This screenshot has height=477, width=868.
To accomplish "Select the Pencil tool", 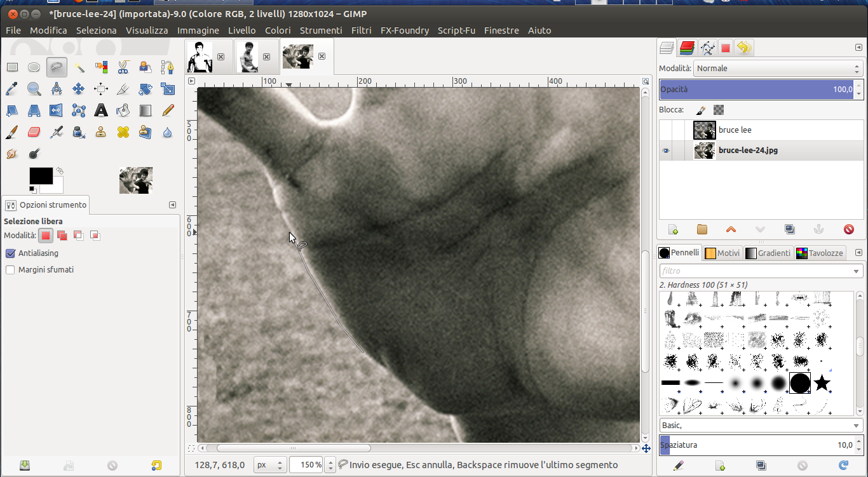I will tap(168, 111).
